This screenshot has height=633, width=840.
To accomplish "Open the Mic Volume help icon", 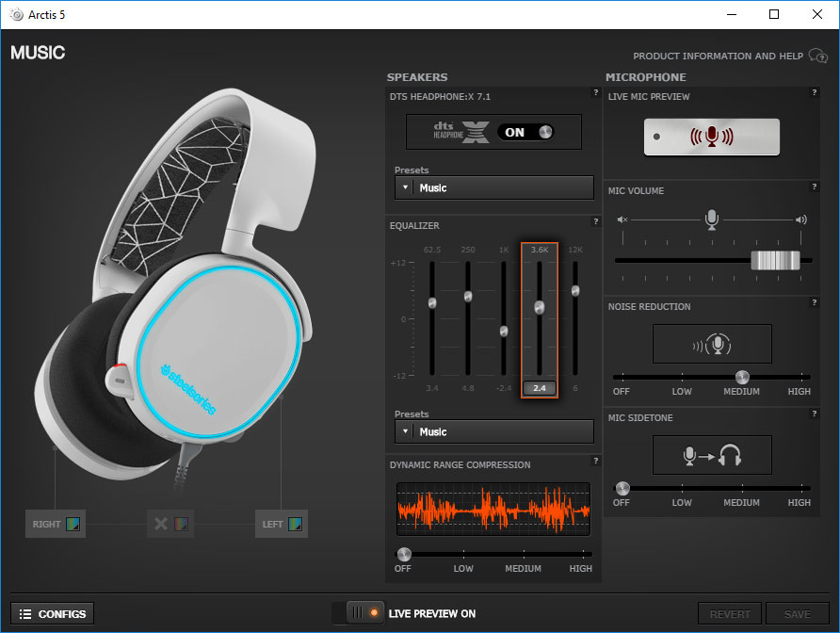I will pos(815,187).
